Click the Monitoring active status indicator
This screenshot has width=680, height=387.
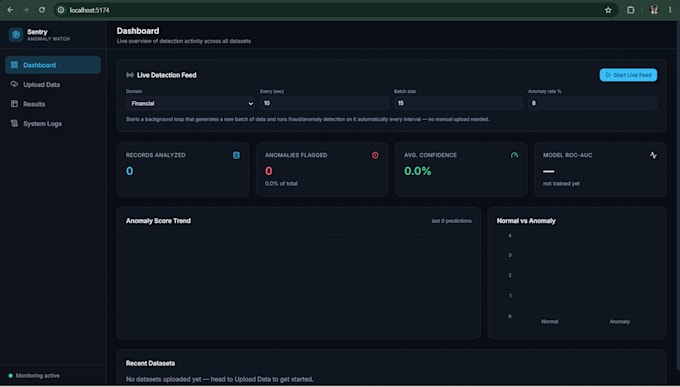(34, 376)
